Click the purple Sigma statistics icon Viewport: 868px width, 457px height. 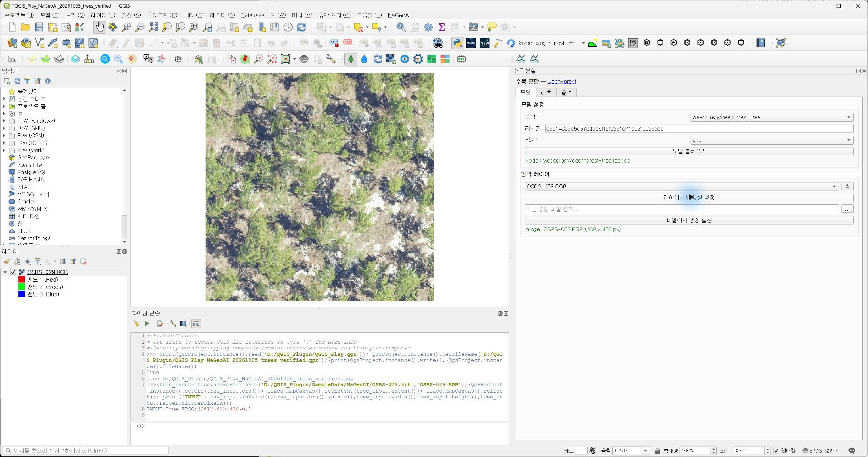(441, 27)
